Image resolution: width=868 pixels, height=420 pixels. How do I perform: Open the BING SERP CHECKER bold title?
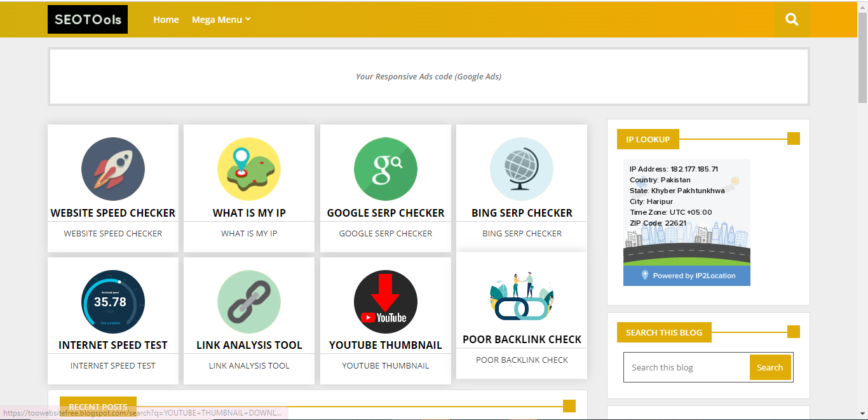click(522, 213)
